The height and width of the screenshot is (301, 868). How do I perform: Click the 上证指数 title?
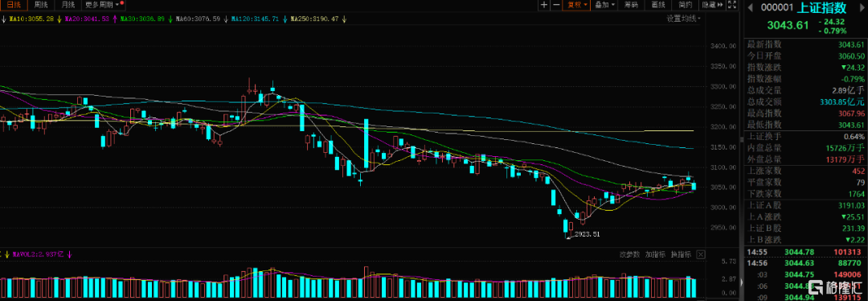pyautogui.click(x=822, y=8)
